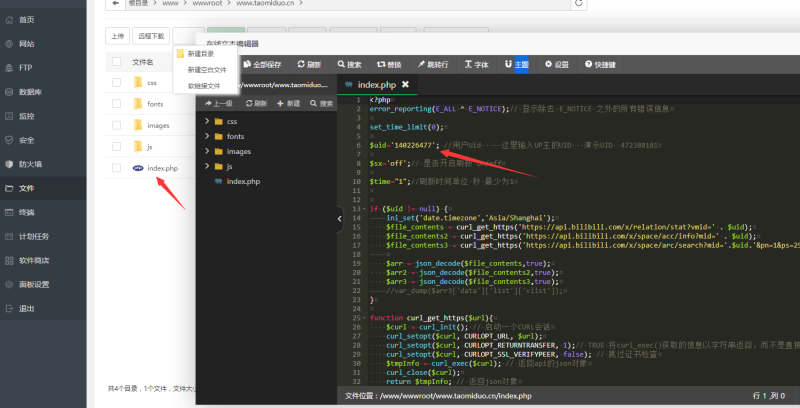Open 监控 monitoring section in sidebar
Screen dimensions: 800x408
[x=27, y=116]
